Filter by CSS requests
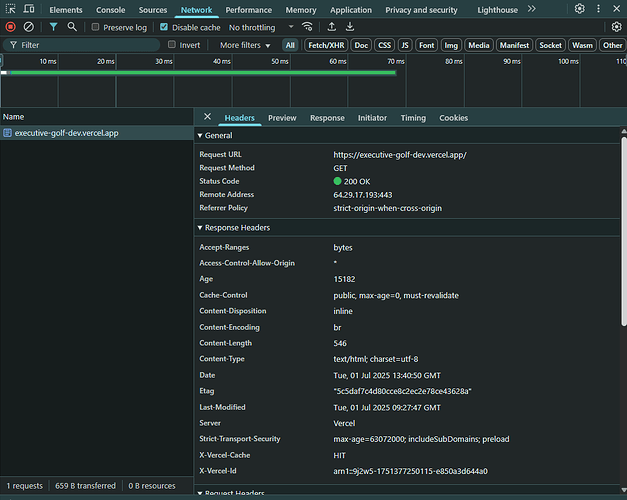Screen dimensions: 627x500 [385, 45]
